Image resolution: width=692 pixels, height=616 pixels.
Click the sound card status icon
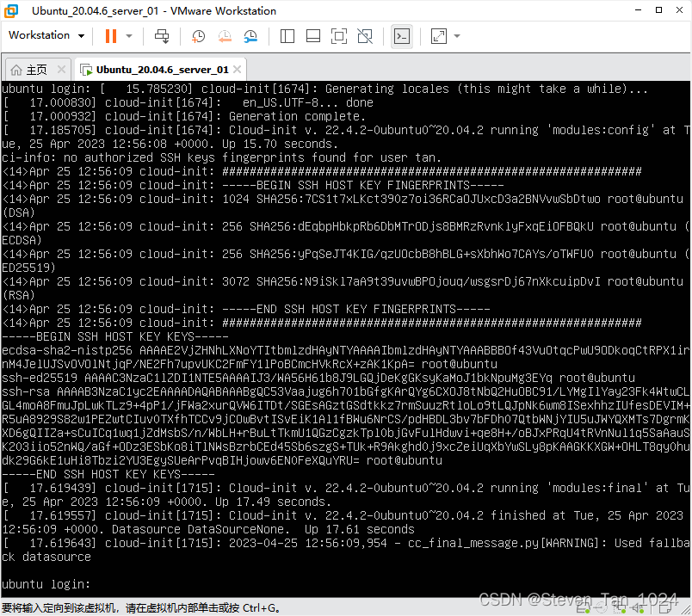pos(637,608)
